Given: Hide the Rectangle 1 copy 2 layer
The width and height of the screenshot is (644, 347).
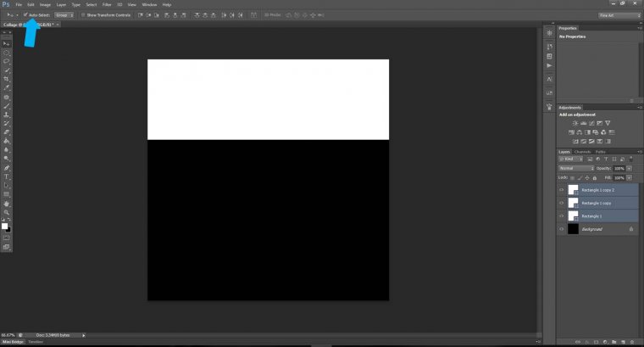Looking at the screenshot, I should (x=562, y=190).
